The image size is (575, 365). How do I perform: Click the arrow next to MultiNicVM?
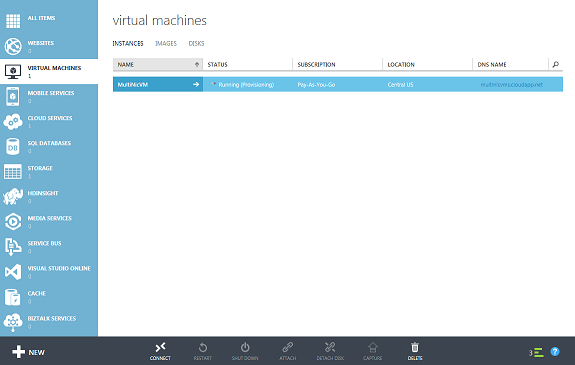196,84
